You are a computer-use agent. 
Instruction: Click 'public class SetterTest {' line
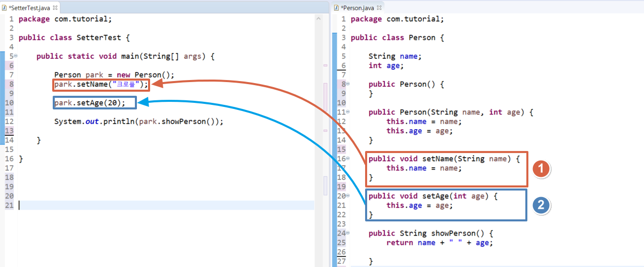tap(74, 37)
